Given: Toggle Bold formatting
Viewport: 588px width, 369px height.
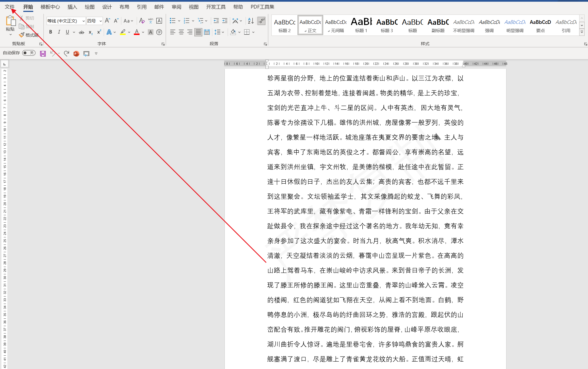Looking at the screenshot, I should 50,32.
